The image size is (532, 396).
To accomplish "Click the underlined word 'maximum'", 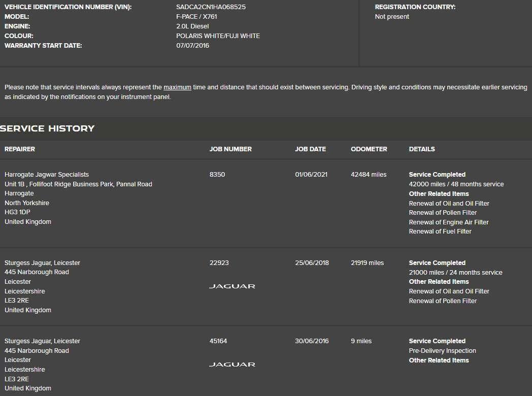I will [x=178, y=87].
